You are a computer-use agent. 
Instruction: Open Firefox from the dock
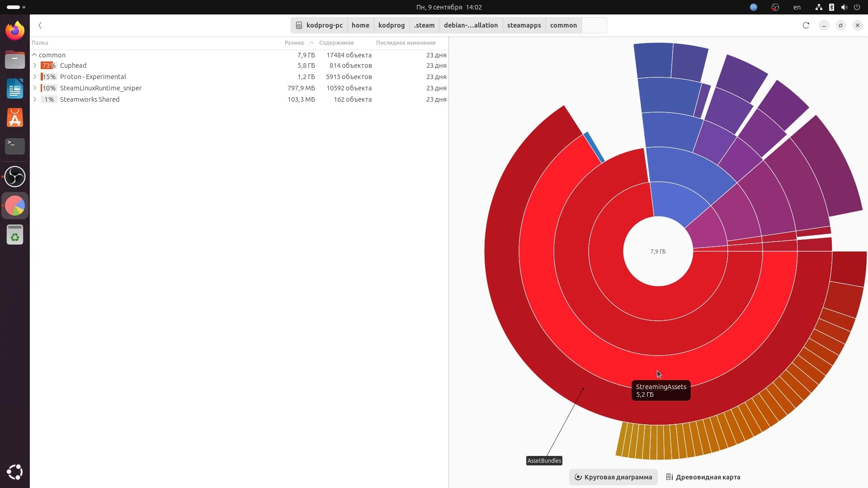15,31
